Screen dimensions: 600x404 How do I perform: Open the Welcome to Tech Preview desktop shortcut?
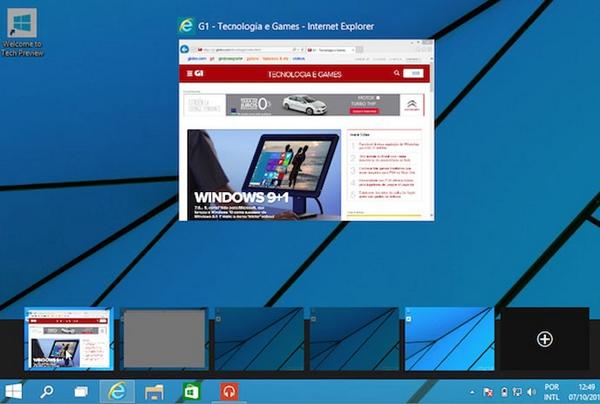pos(22,33)
